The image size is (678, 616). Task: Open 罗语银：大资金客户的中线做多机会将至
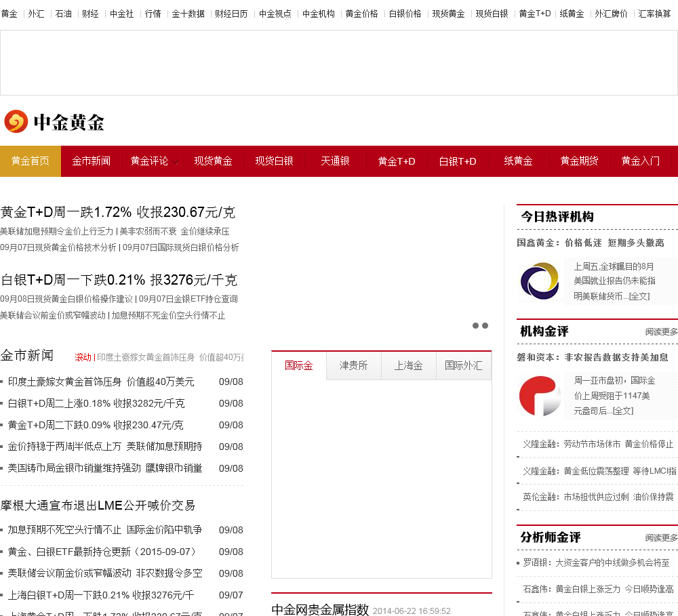tap(596, 563)
